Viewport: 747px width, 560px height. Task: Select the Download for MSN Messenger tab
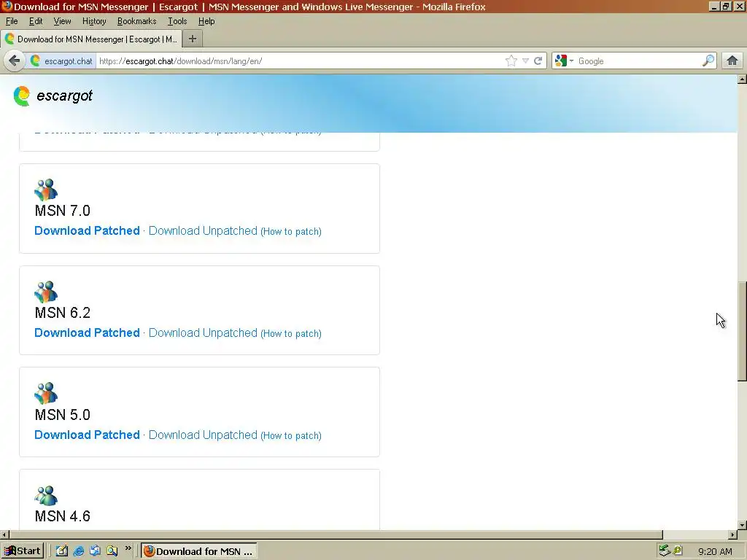(x=91, y=39)
